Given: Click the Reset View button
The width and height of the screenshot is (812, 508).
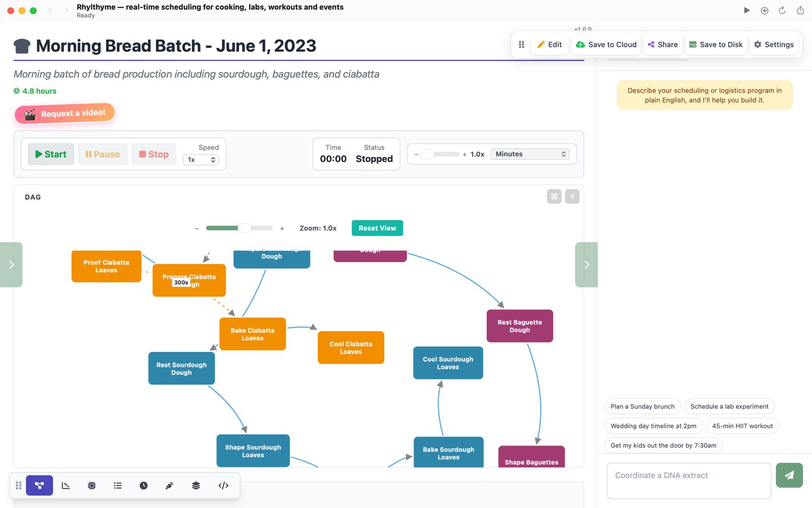Looking at the screenshot, I should 378,228.
